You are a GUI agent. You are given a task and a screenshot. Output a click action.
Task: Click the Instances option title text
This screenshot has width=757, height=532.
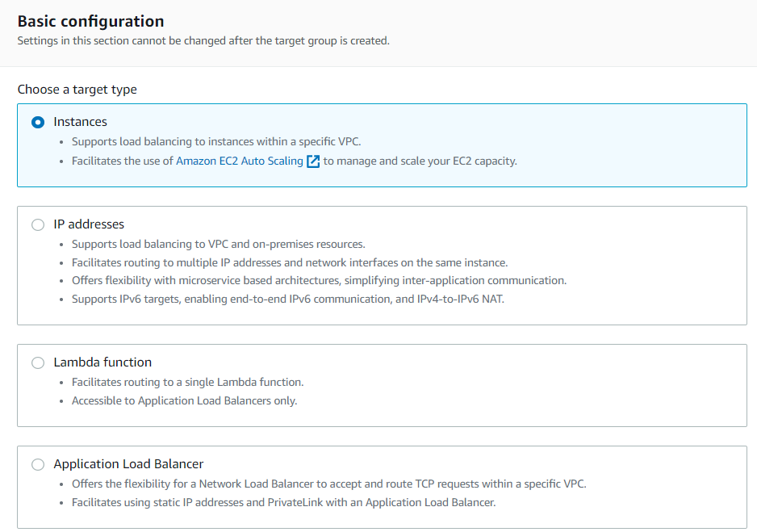pos(81,122)
